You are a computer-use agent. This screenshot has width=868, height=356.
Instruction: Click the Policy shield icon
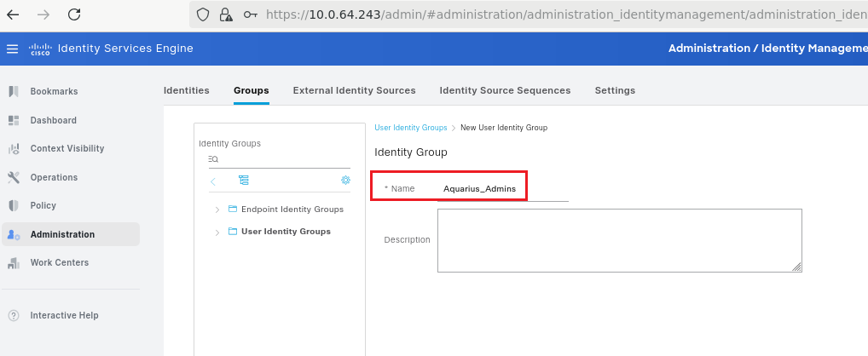(x=14, y=205)
